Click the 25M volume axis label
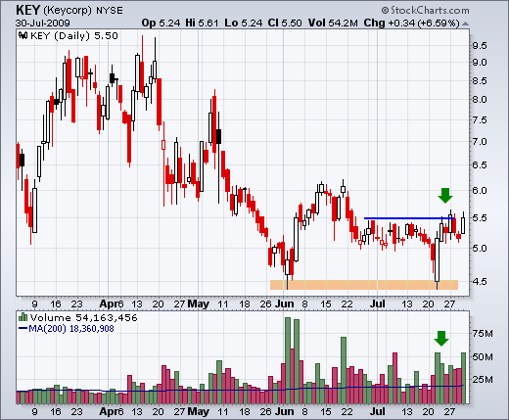509x420 pixels. 483,380
